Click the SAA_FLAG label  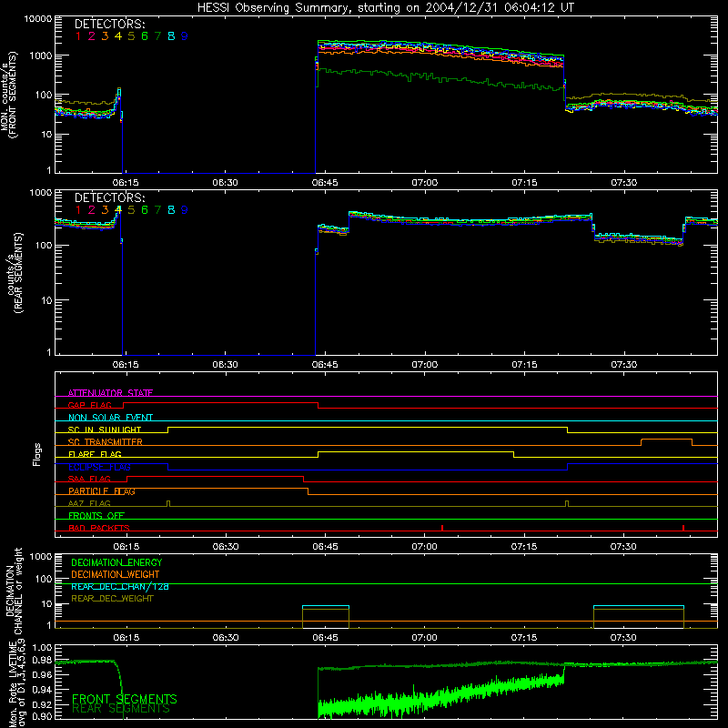pyautogui.click(x=89, y=479)
